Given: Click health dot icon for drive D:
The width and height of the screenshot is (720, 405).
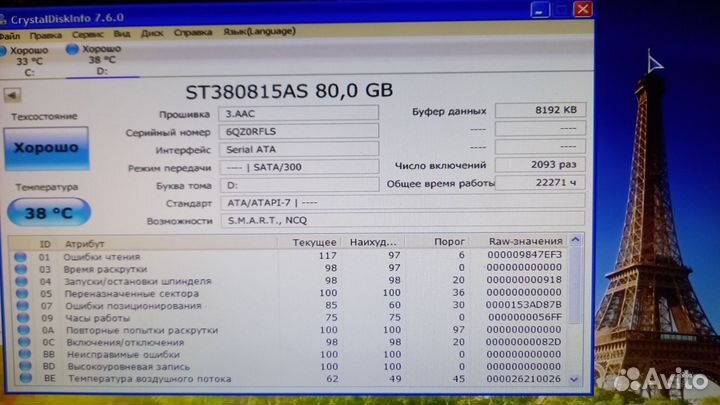Looking at the screenshot, I should pos(72,49).
